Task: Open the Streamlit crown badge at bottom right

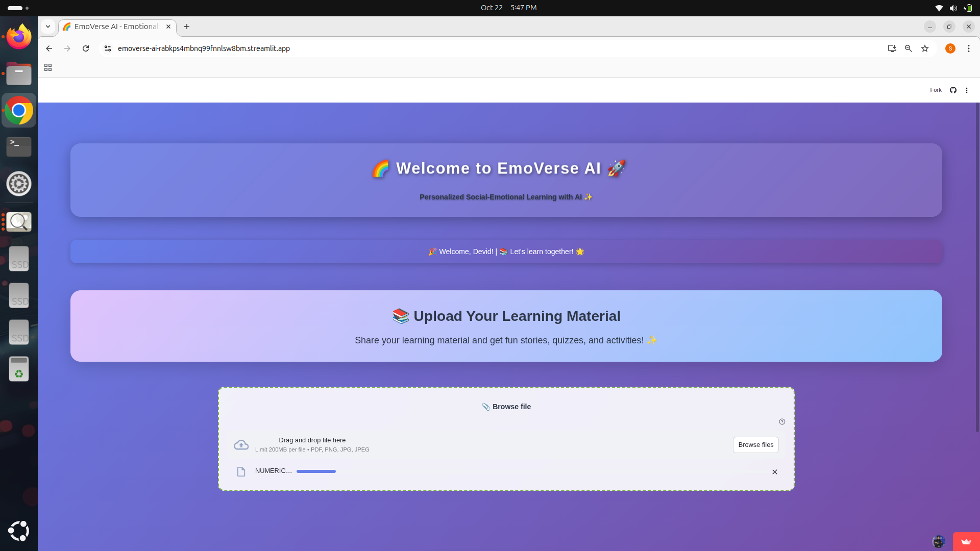Action: point(966,542)
